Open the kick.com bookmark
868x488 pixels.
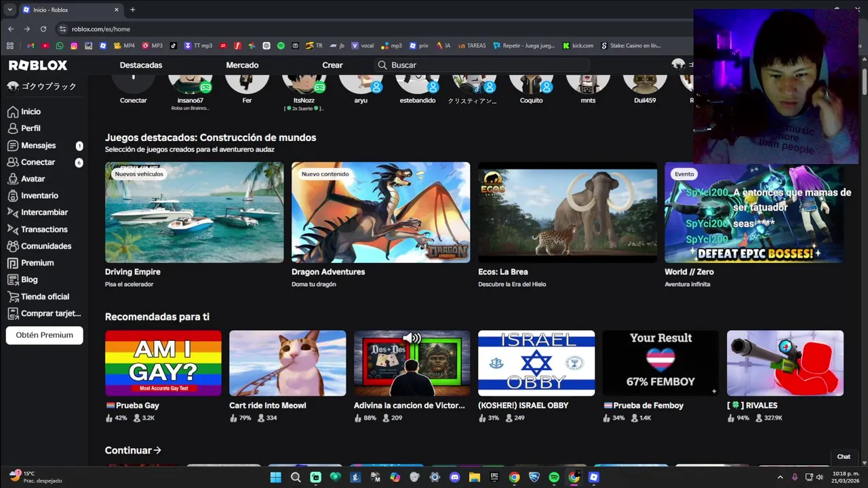(578, 46)
